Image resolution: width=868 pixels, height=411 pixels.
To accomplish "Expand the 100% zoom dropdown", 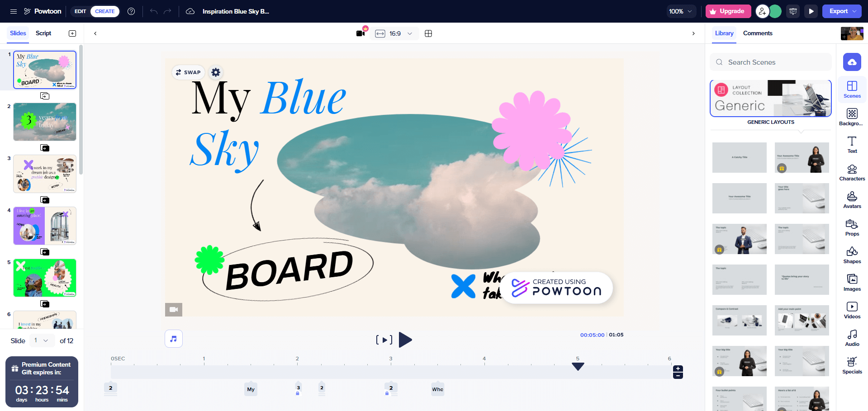I will (681, 11).
